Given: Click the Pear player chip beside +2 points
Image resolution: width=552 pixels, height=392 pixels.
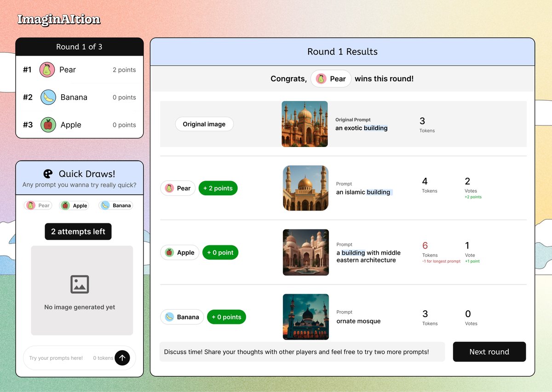Looking at the screenshot, I should (x=178, y=188).
